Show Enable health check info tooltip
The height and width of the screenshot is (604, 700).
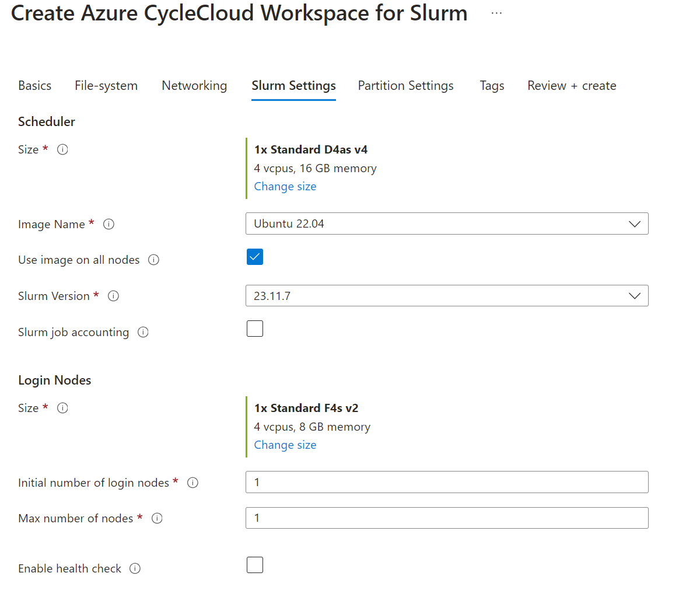(135, 568)
